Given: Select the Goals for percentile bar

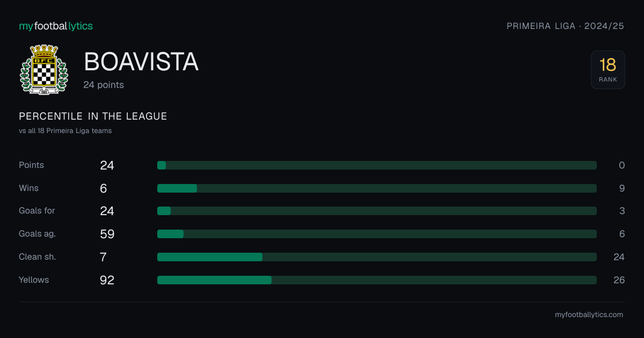Looking at the screenshot, I should click(377, 211).
